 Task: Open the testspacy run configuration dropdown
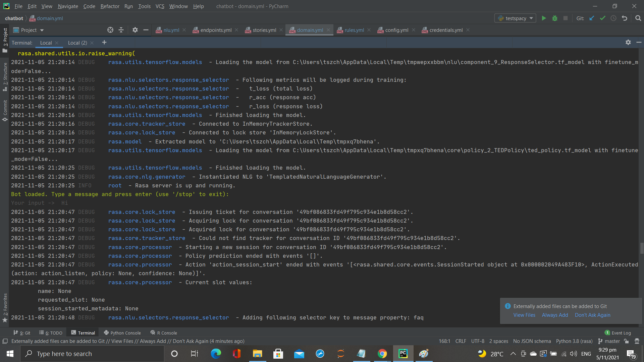(x=516, y=18)
